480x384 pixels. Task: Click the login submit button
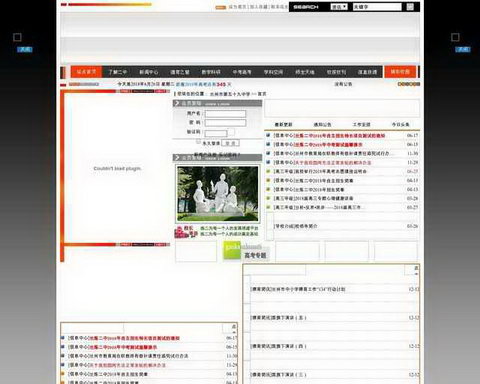click(x=230, y=143)
